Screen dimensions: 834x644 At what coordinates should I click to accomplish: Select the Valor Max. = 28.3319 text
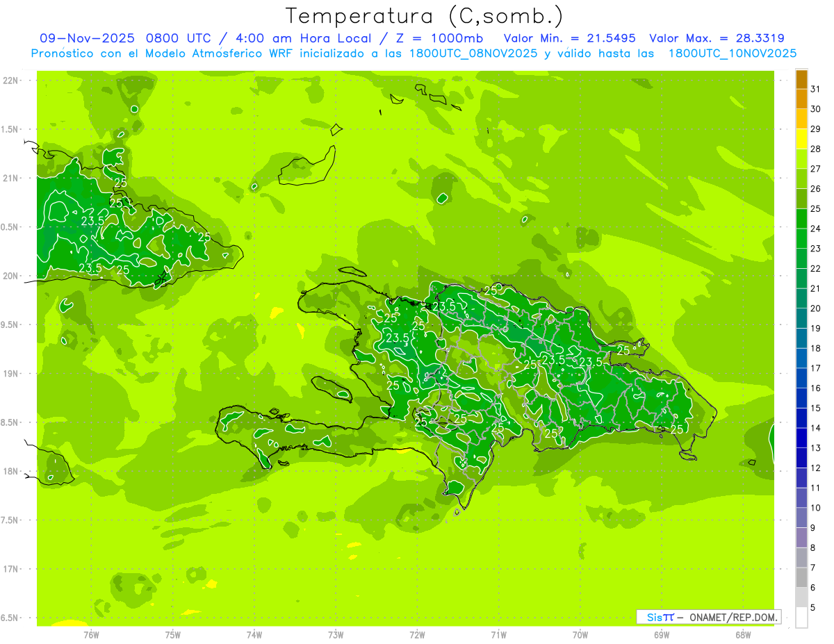pos(717,38)
